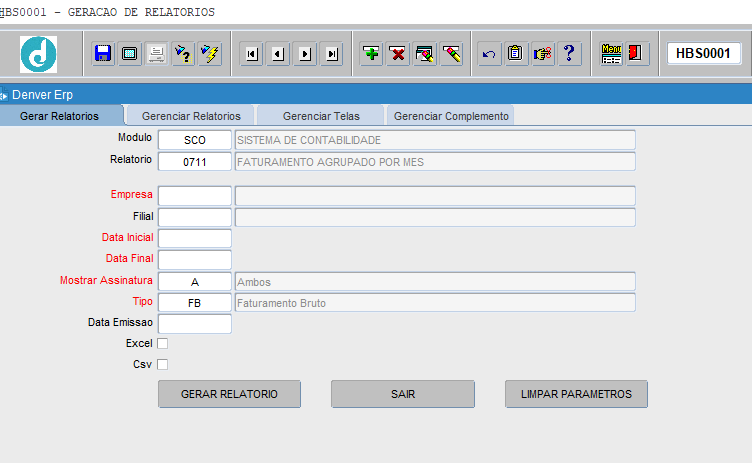752x463 pixels.
Task: Open help with the question mark icon
Action: click(x=569, y=53)
